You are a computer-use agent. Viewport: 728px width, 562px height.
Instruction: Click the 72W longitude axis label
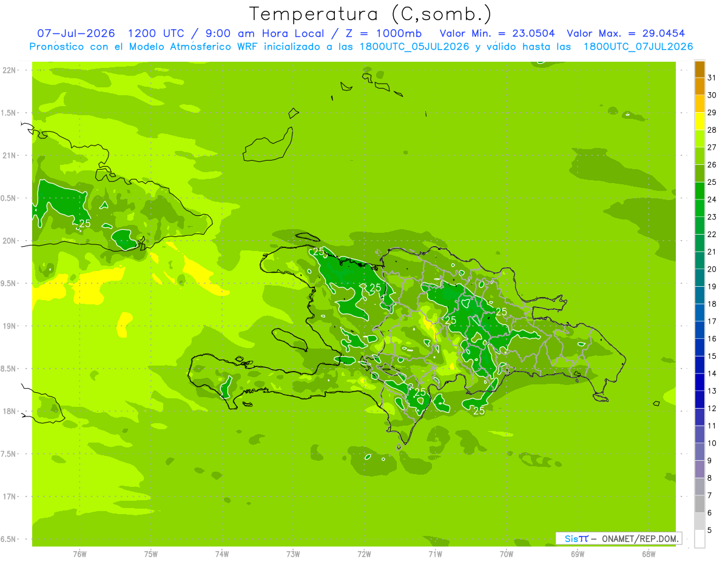[x=364, y=554]
